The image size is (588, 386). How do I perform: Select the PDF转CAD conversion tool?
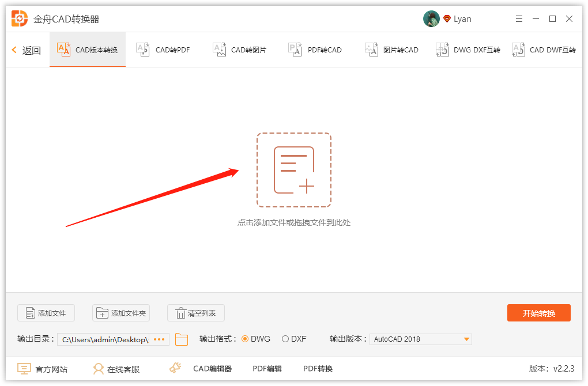coord(315,50)
